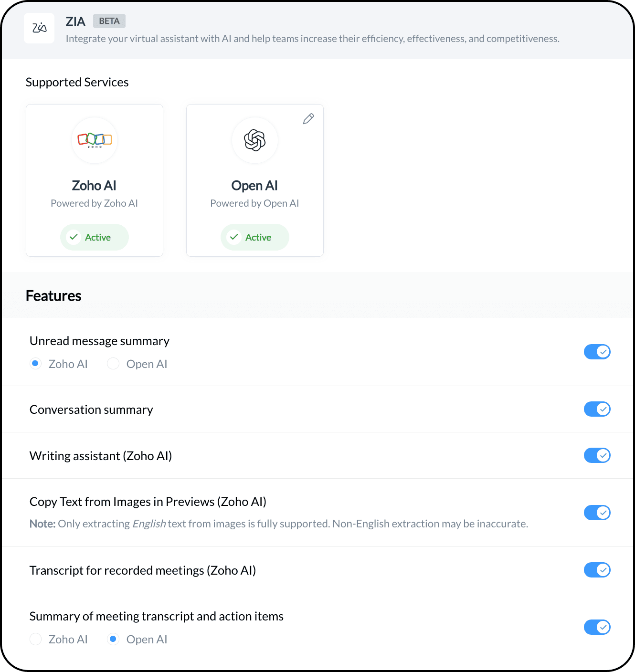
Task: Click the OpenAI logo icon
Action: coord(254,140)
